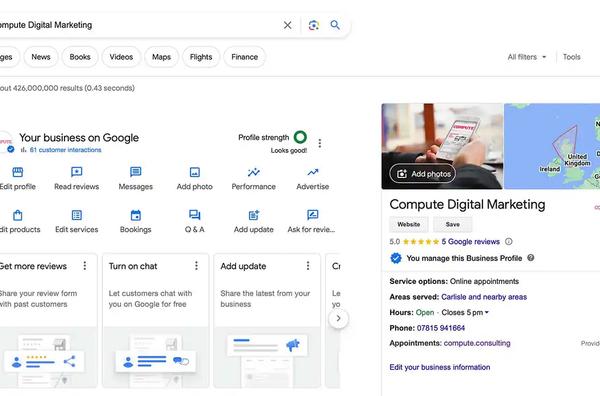The image size is (600, 396).
Task: Click the Website button
Action: (409, 225)
